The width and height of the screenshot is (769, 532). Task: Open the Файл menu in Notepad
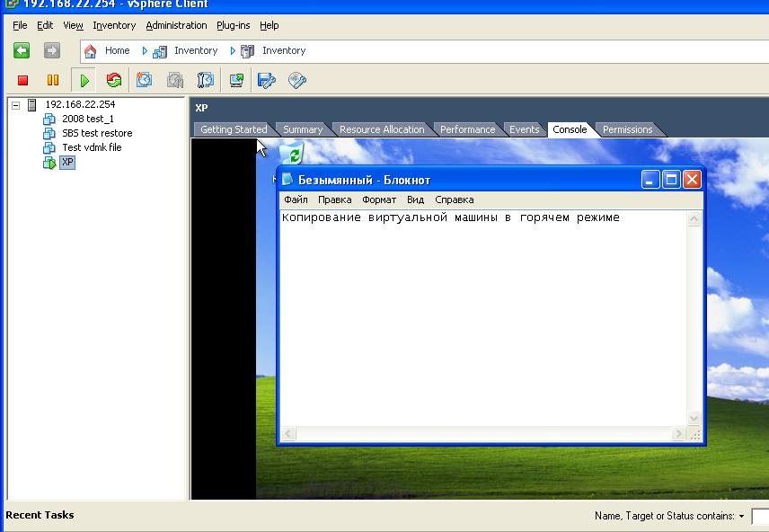pyautogui.click(x=296, y=199)
